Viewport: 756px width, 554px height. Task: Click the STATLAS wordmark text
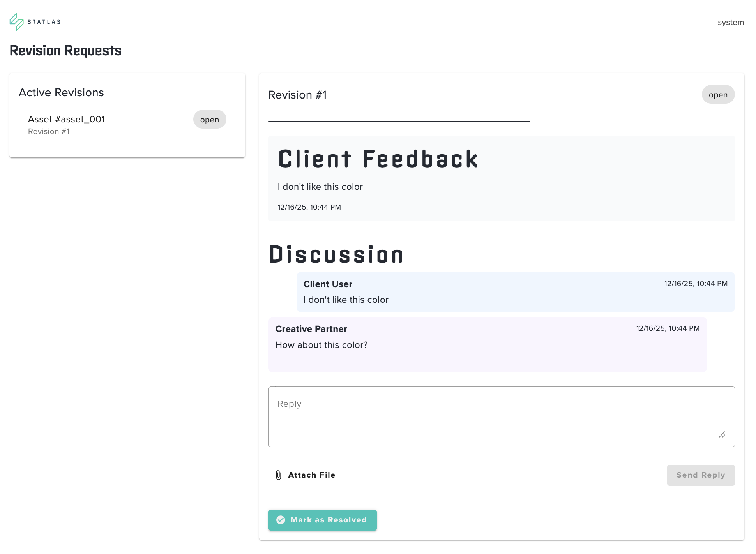(44, 22)
